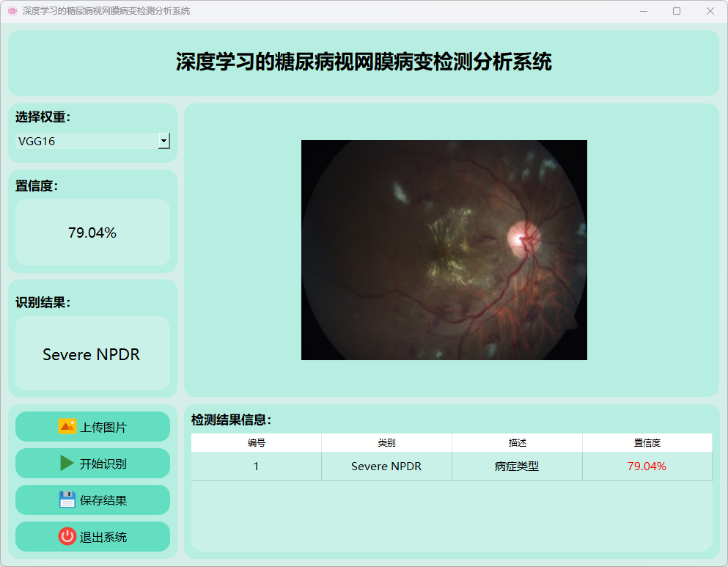This screenshot has width=728, height=567.
Task: Click the orange picture icon on 上传图片
Action: point(67,426)
